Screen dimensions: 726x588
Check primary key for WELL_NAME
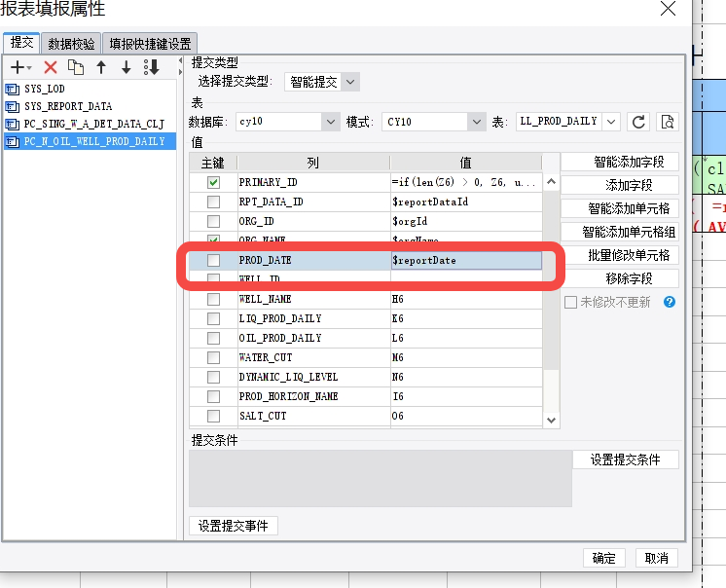(x=213, y=299)
